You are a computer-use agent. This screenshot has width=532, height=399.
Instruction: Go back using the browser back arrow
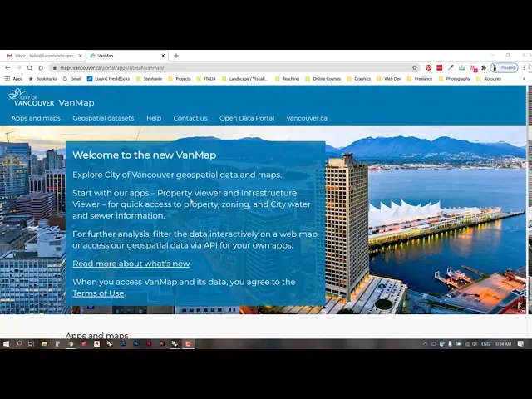click(8, 67)
